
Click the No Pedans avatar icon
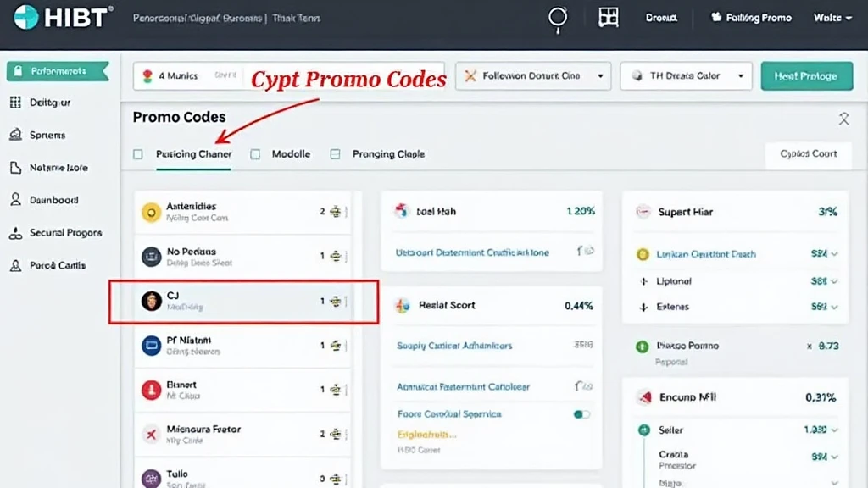[151, 257]
